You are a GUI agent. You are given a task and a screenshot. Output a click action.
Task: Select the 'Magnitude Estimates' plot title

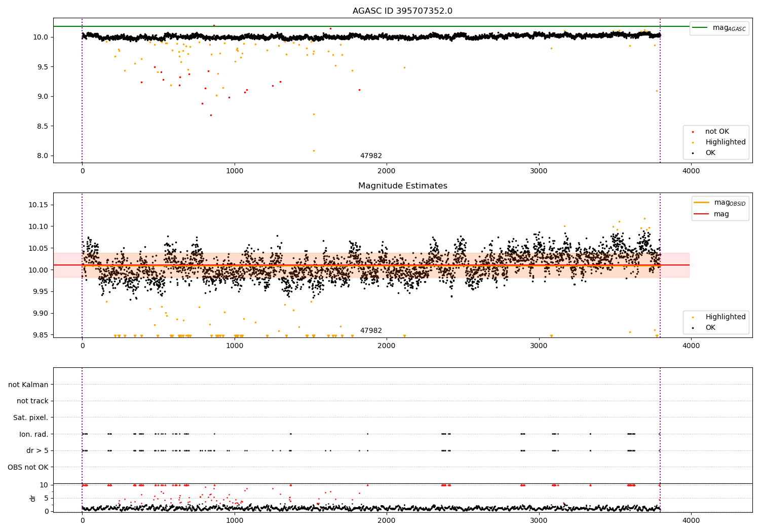click(402, 186)
